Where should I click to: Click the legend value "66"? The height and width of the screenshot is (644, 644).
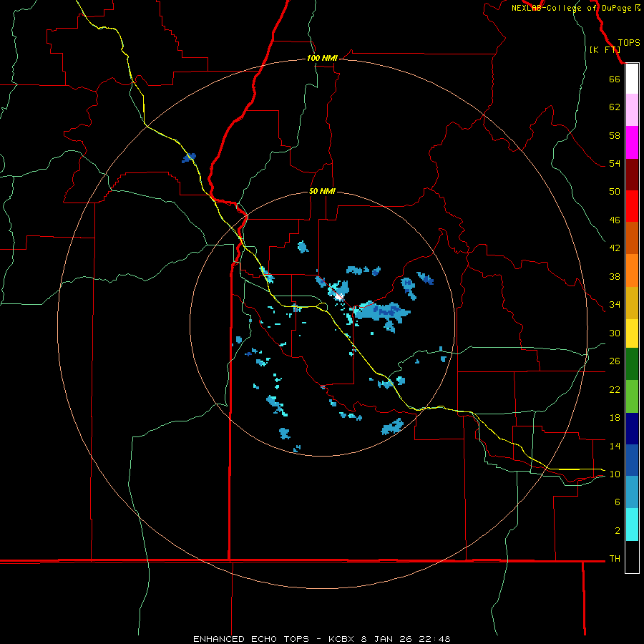coord(615,79)
